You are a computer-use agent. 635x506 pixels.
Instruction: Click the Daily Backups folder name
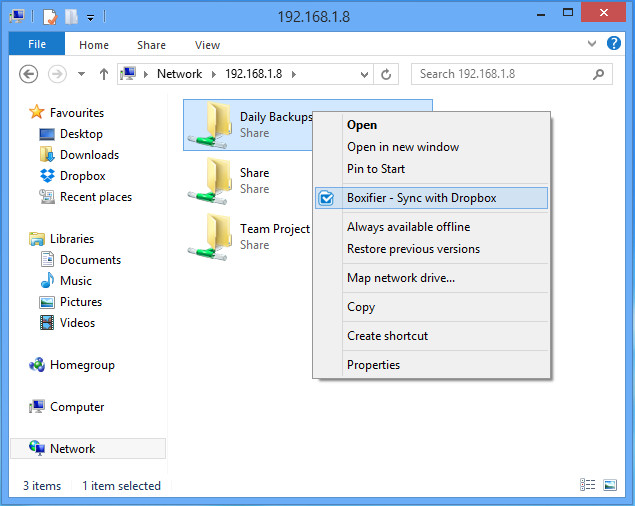tap(276, 117)
